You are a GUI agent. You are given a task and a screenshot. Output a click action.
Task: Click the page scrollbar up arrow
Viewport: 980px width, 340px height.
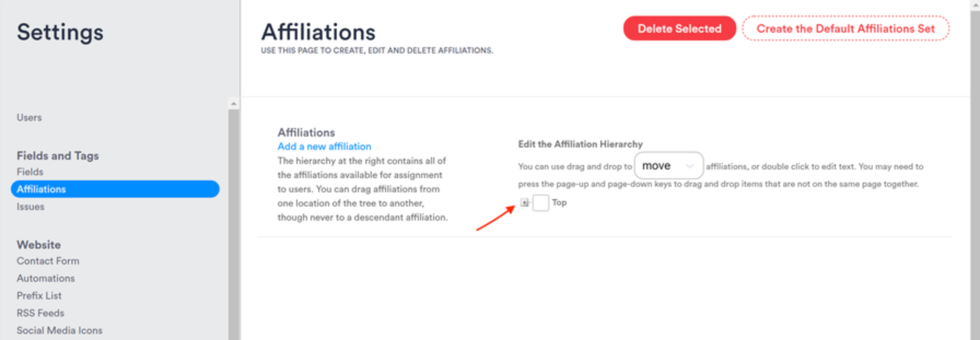[976, 4]
